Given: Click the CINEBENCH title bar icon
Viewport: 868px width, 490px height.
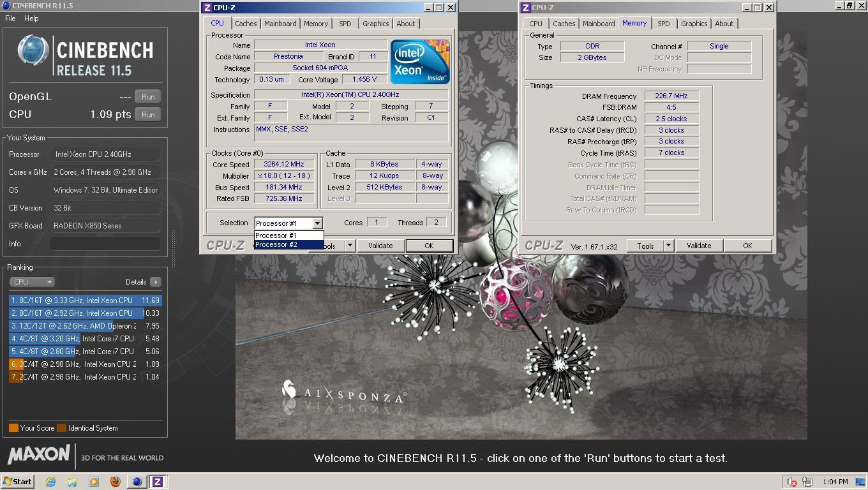Looking at the screenshot, I should click(6, 6).
